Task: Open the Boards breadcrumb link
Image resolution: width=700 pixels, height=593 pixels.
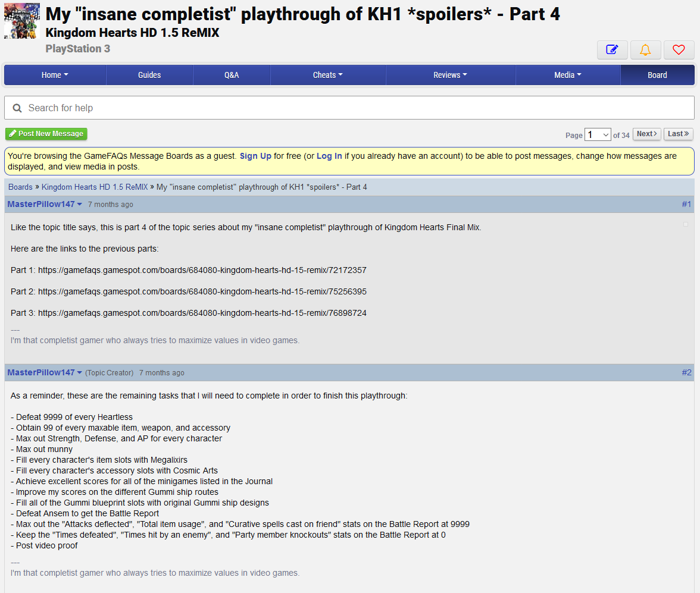Action: point(20,187)
